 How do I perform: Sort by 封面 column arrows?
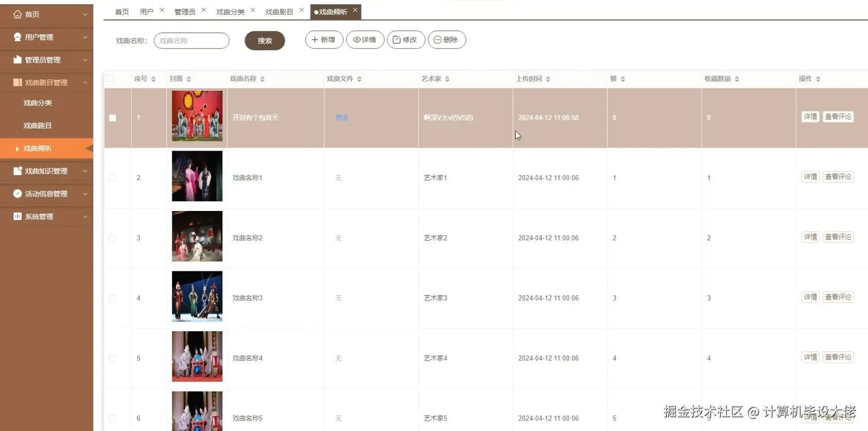click(x=189, y=79)
